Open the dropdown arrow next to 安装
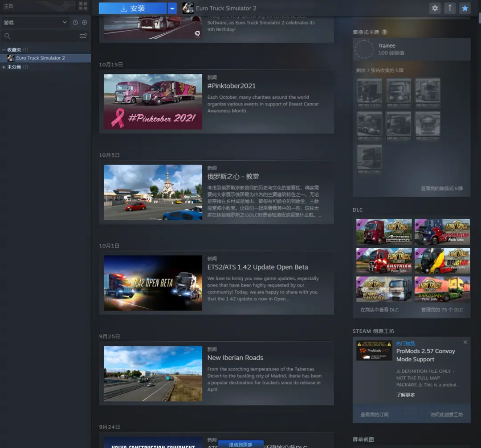This screenshot has height=448, width=481. [x=172, y=8]
